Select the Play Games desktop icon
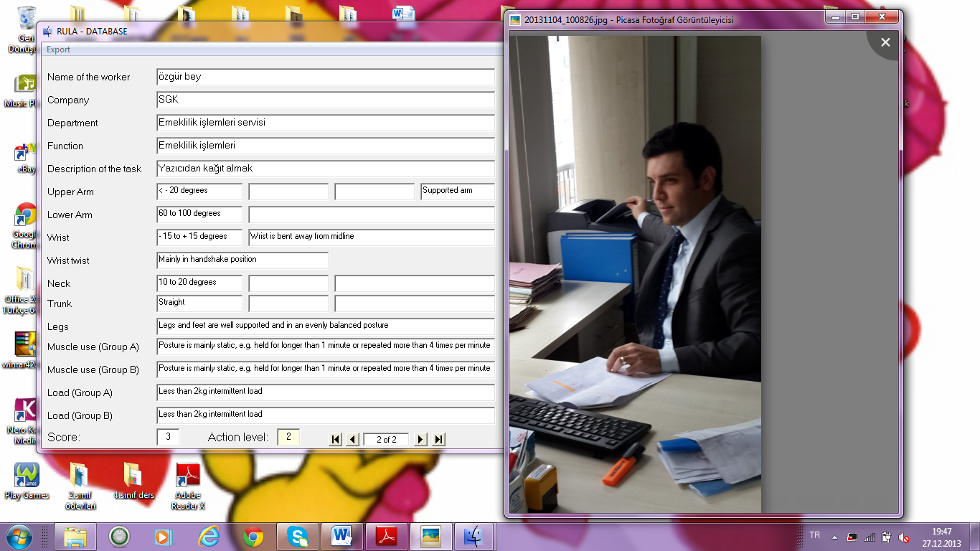 pyautogui.click(x=27, y=481)
